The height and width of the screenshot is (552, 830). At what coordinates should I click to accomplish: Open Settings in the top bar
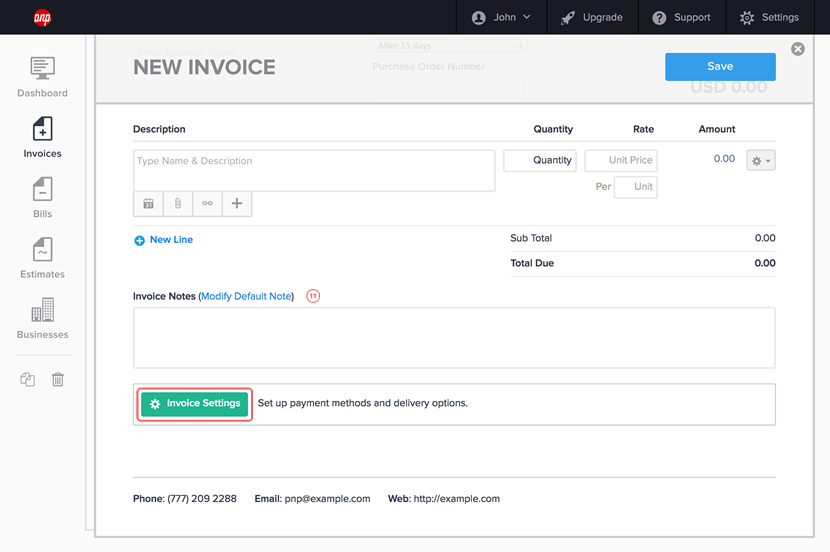[x=769, y=17]
